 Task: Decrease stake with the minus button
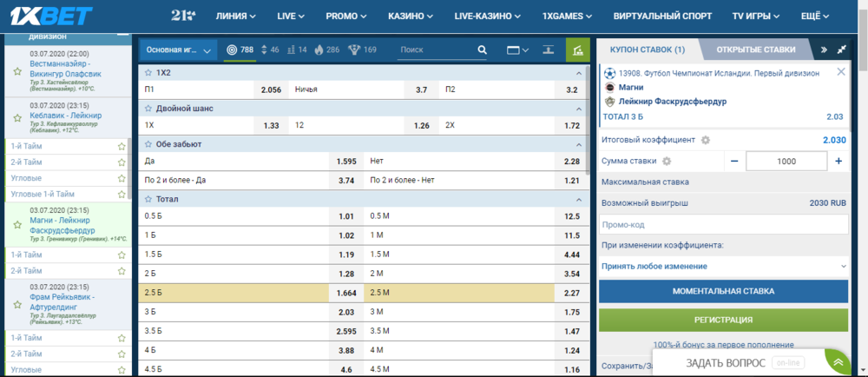[x=734, y=161]
